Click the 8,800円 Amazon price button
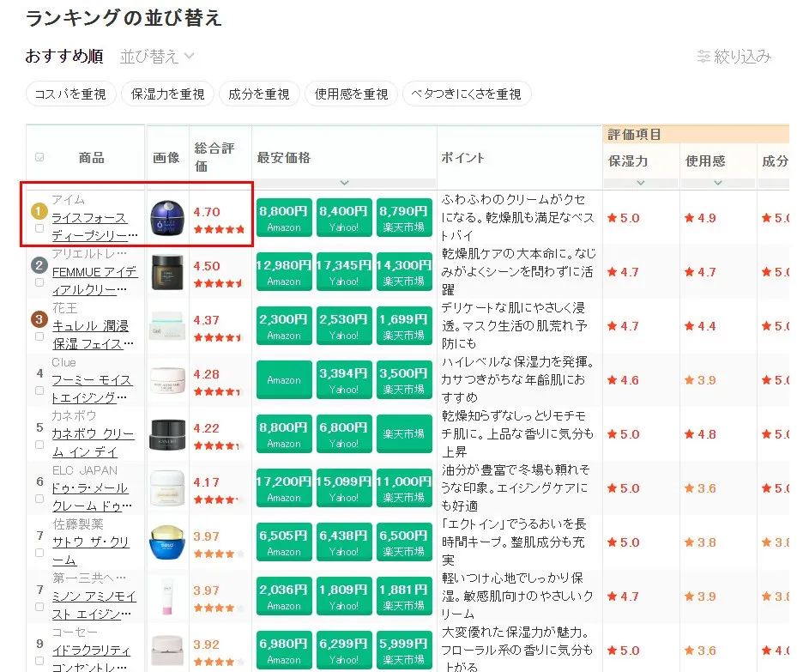This screenshot has height=672, width=797. coord(284,217)
